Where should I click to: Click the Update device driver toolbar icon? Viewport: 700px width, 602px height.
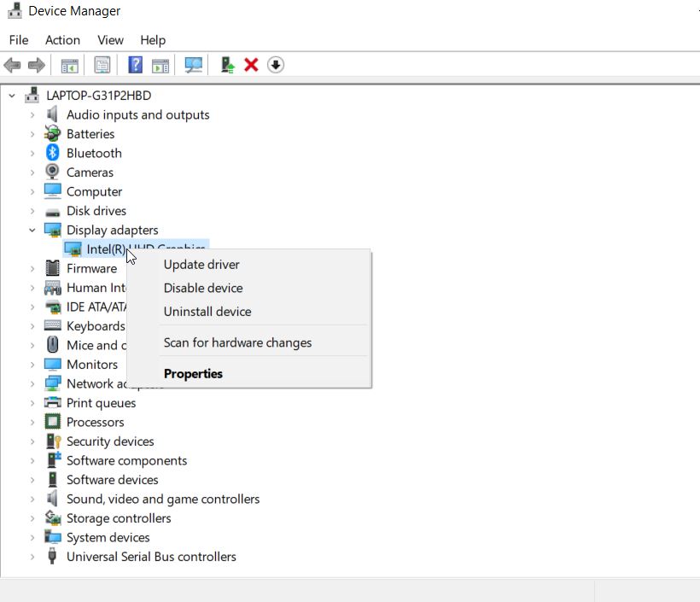point(228,65)
